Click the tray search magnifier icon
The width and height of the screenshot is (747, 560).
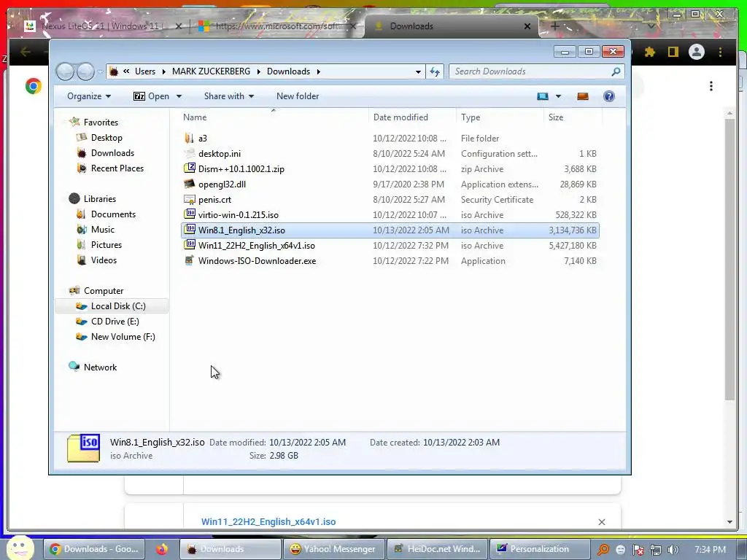tap(603, 550)
